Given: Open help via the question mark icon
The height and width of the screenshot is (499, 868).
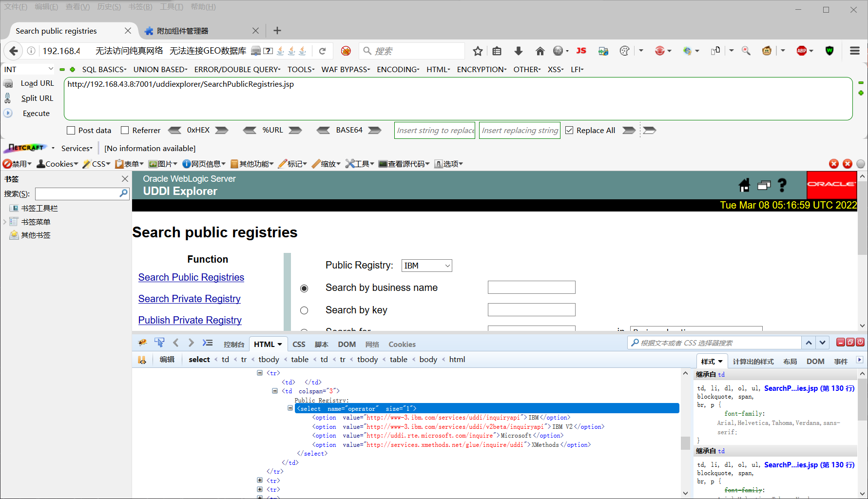Looking at the screenshot, I should (x=782, y=185).
